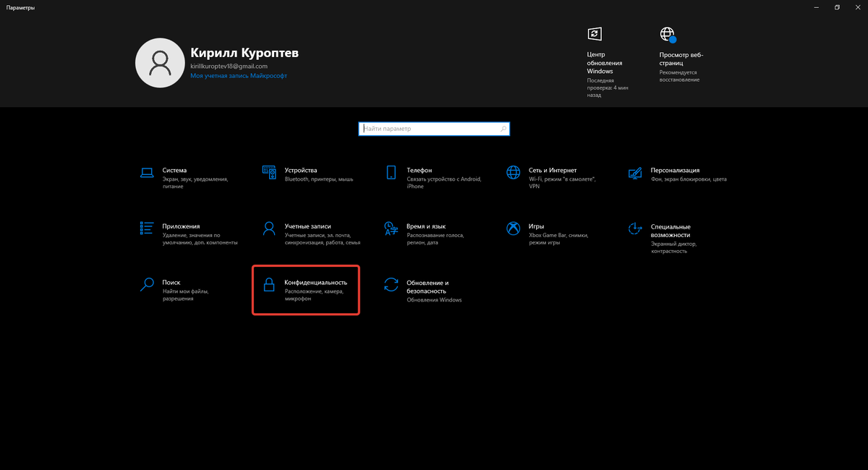Open Моя учетная запись Майкрософт link
Viewport: 868px width, 470px height.
coord(238,75)
